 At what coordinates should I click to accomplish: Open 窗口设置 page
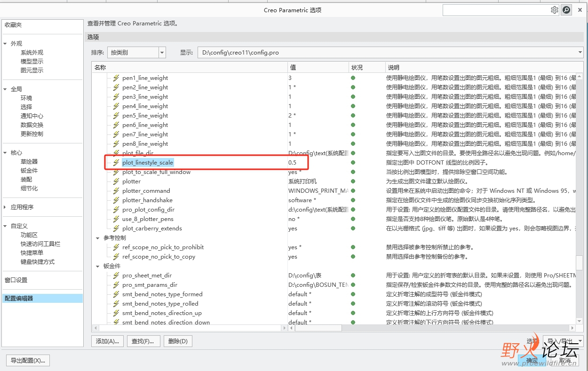coord(16,280)
